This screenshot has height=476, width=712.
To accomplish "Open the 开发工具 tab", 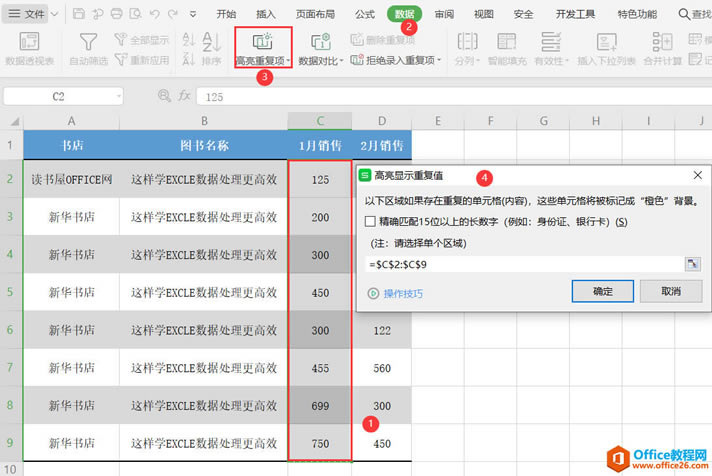I will [x=575, y=14].
